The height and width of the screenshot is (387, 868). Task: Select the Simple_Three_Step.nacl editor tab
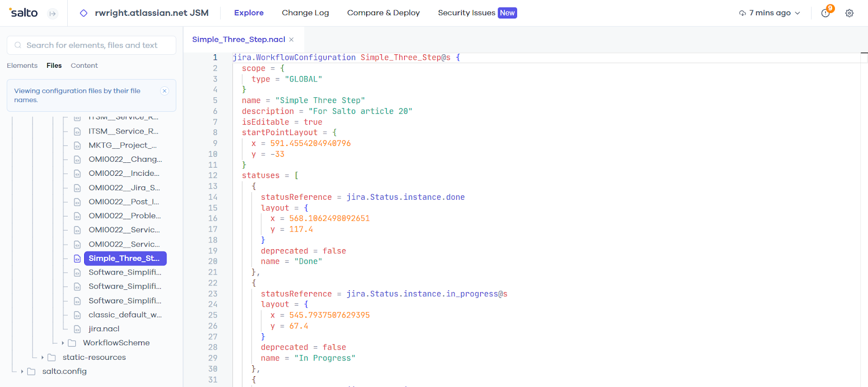(x=239, y=40)
